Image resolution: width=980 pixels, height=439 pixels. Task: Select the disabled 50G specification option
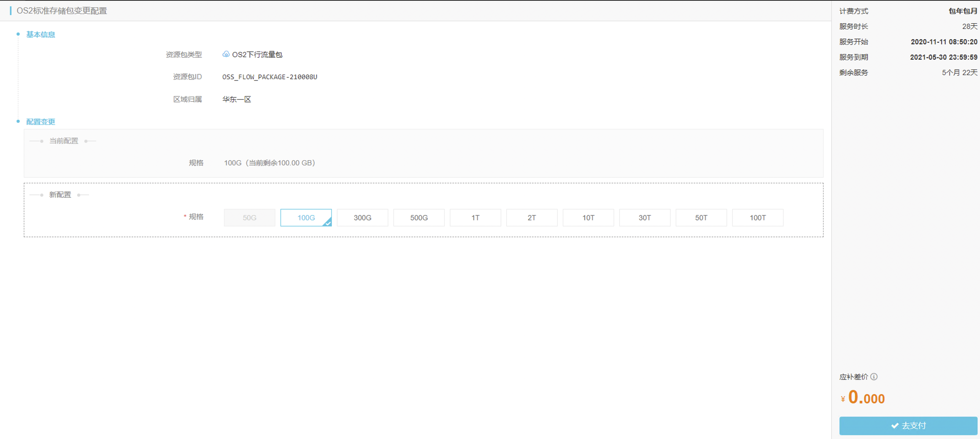coord(249,218)
